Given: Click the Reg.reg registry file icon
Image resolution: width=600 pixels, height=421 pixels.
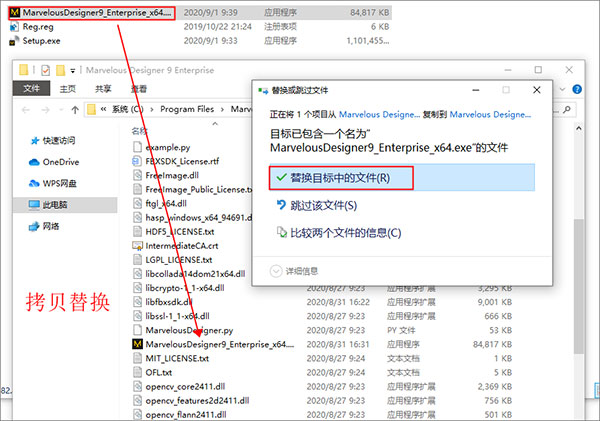Looking at the screenshot, I should click(14, 27).
